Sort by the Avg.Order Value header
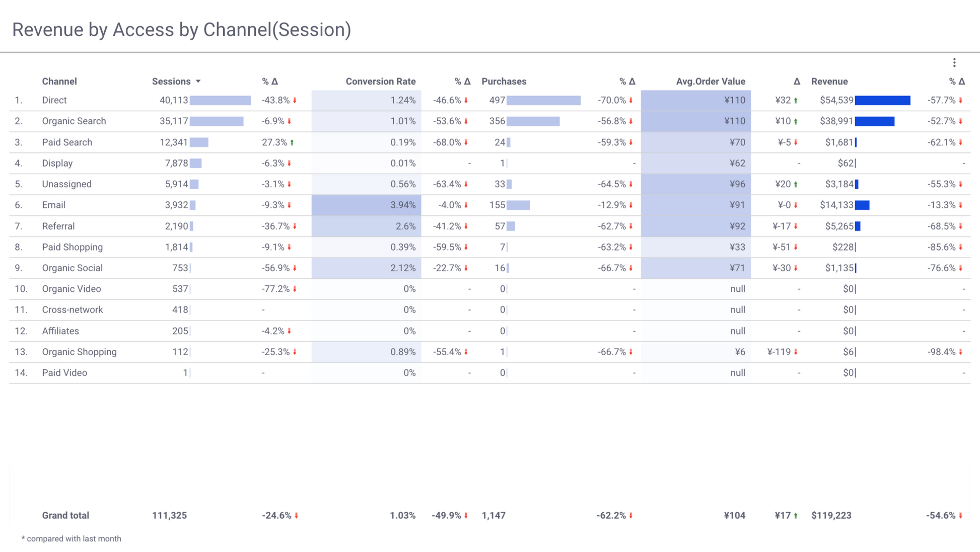 pos(710,82)
